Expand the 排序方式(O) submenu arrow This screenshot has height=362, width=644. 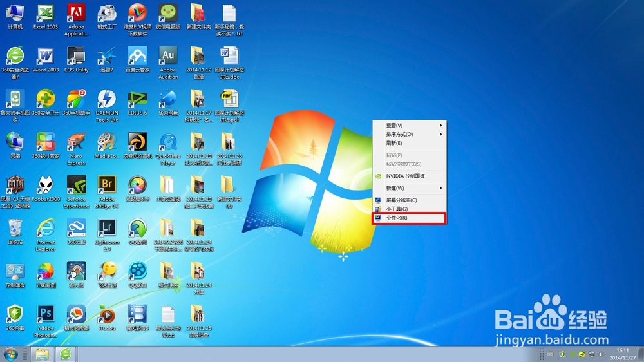441,135
